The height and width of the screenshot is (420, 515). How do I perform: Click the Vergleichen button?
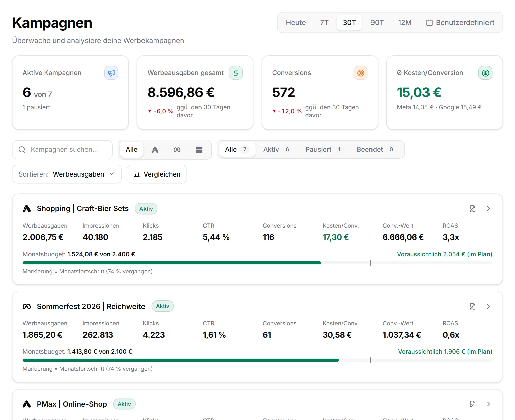(x=157, y=174)
